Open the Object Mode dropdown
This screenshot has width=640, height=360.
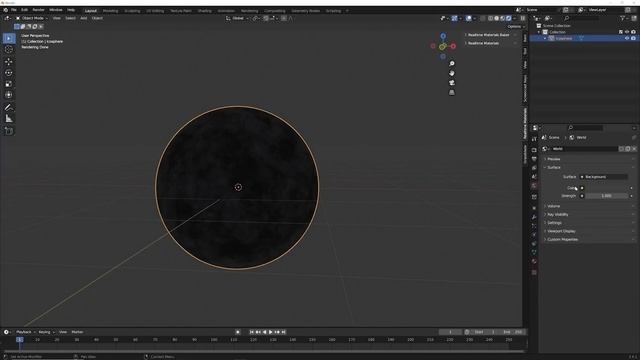32,18
